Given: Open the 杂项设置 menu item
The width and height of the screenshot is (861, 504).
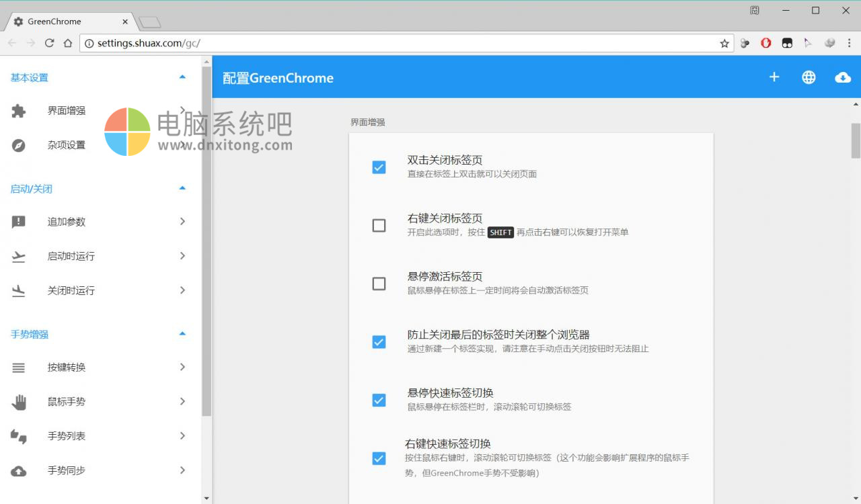Looking at the screenshot, I should 101,145.
